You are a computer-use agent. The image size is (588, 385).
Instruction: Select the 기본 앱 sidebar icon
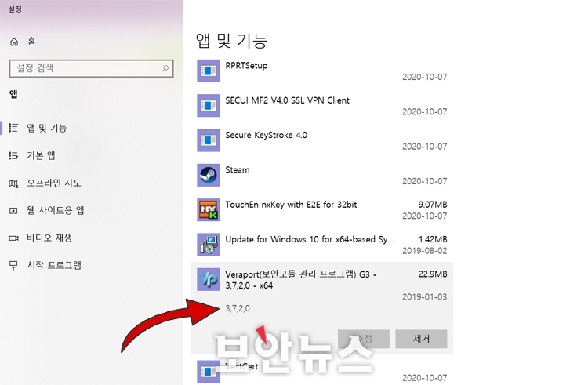(x=13, y=155)
